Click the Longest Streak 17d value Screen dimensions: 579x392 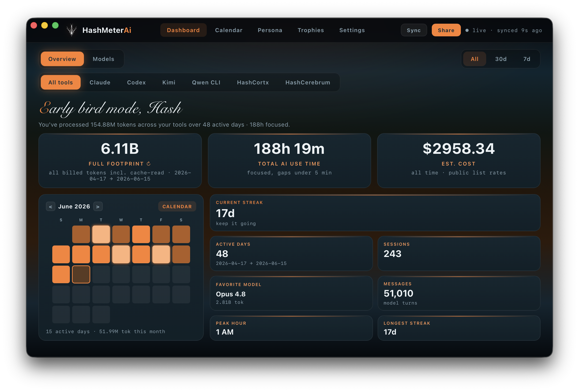click(390, 332)
